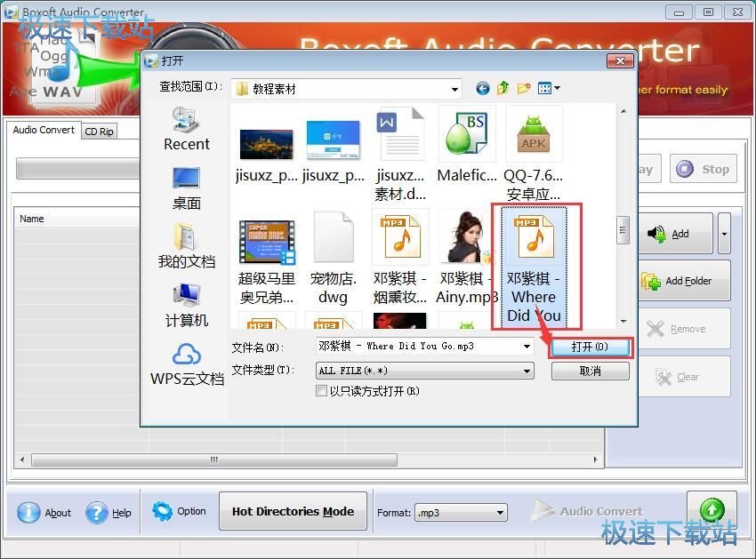Expand the Add button dropdown arrow
This screenshot has height=559, width=756.
(x=724, y=234)
